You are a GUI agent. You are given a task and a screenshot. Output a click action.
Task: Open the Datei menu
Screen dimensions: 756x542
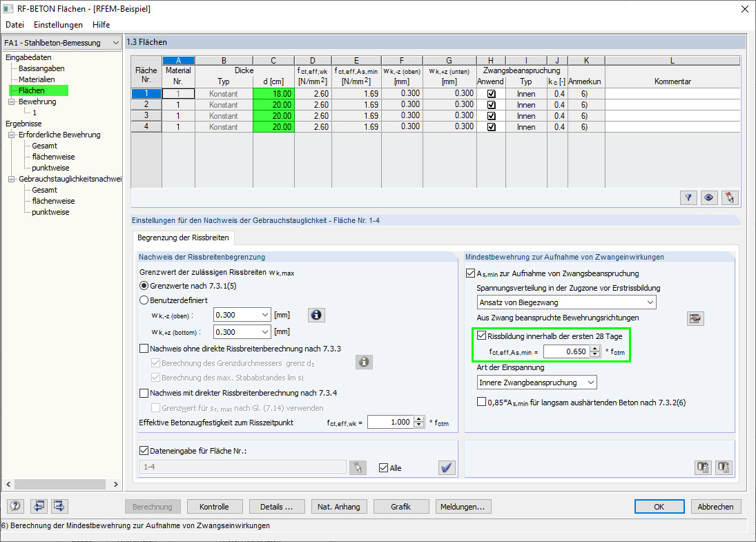coord(15,25)
